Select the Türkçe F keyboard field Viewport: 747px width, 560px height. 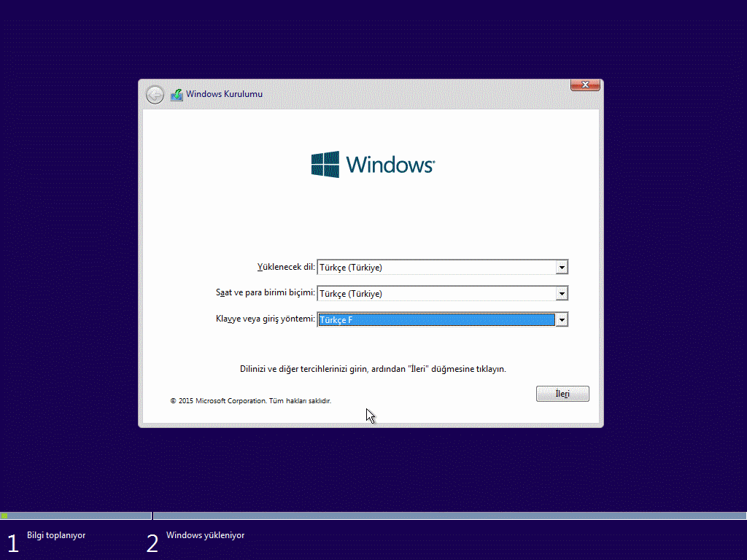click(x=436, y=320)
